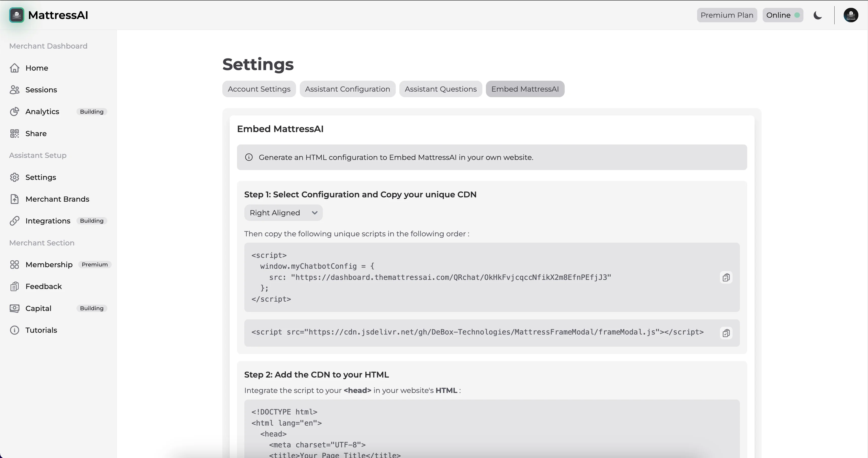Click the Premium Plan badge

pos(727,15)
